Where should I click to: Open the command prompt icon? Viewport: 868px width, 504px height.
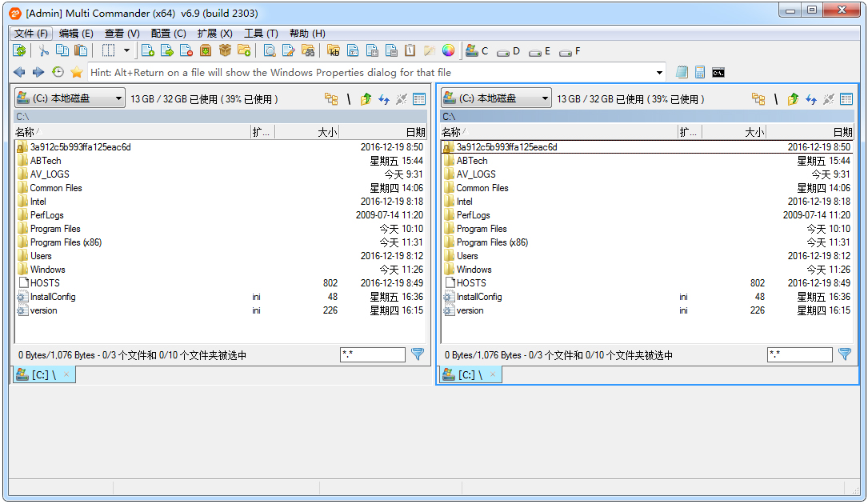[x=718, y=73]
